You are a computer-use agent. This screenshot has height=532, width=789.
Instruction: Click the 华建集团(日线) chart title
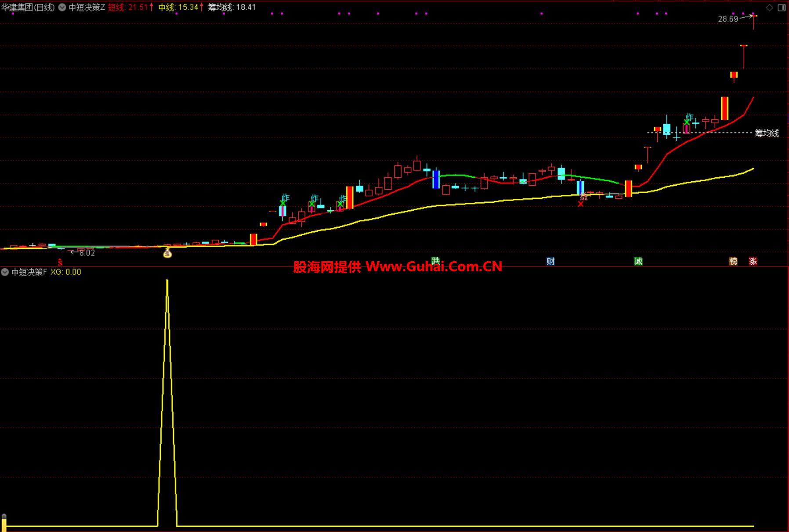(28, 7)
